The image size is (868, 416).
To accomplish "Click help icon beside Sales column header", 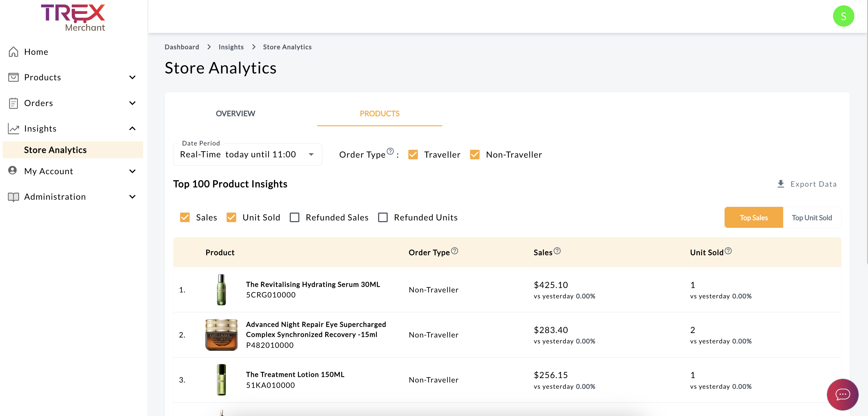I will tap(557, 251).
